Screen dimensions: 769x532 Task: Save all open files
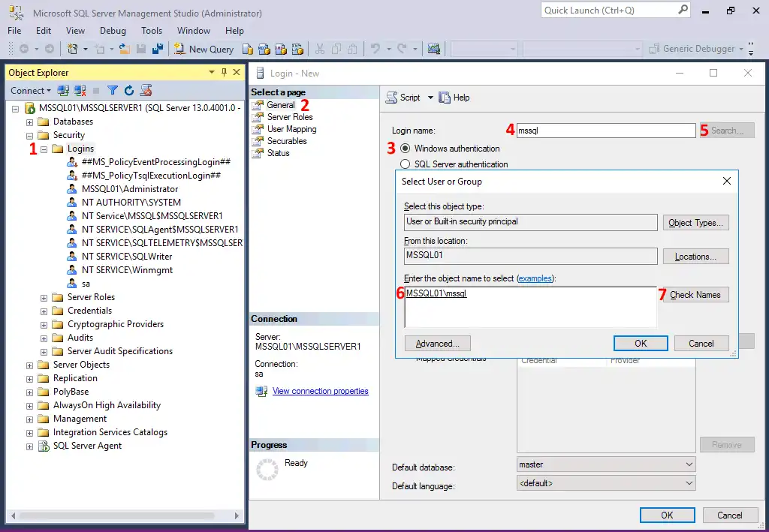[x=158, y=48]
